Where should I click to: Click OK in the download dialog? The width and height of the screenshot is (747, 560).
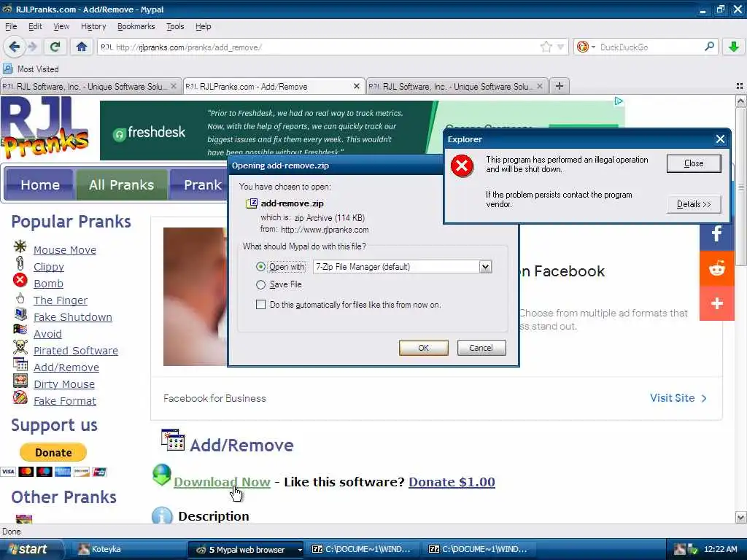click(x=424, y=348)
